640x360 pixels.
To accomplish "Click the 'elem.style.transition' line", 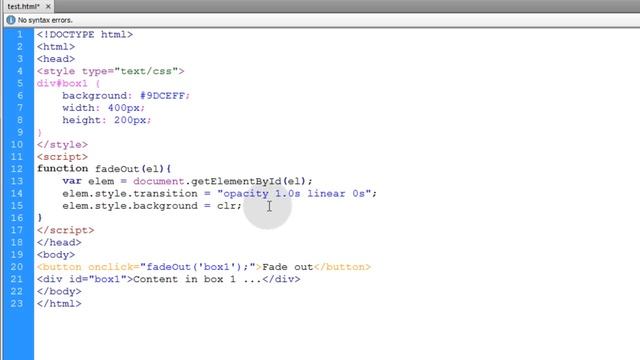I will pyautogui.click(x=220, y=193).
